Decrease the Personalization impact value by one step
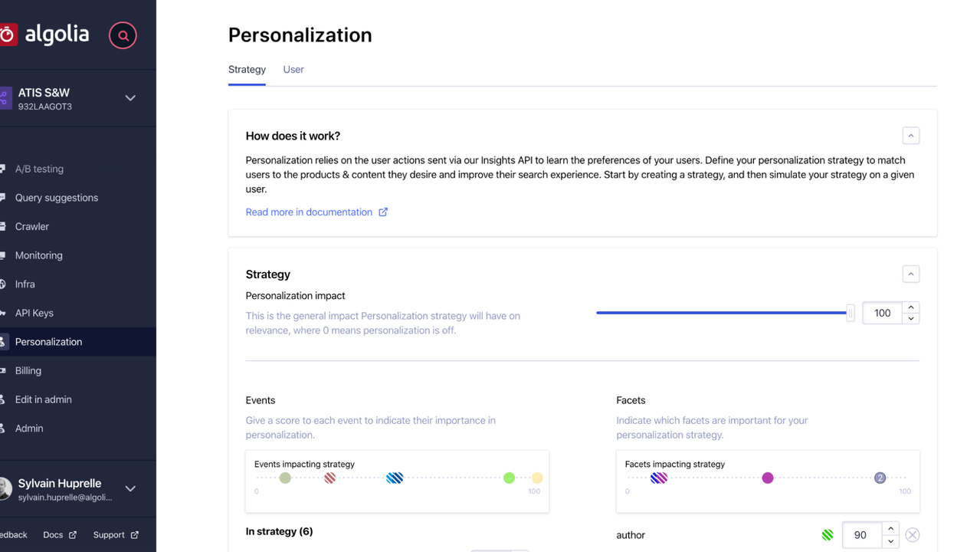 coord(910,319)
